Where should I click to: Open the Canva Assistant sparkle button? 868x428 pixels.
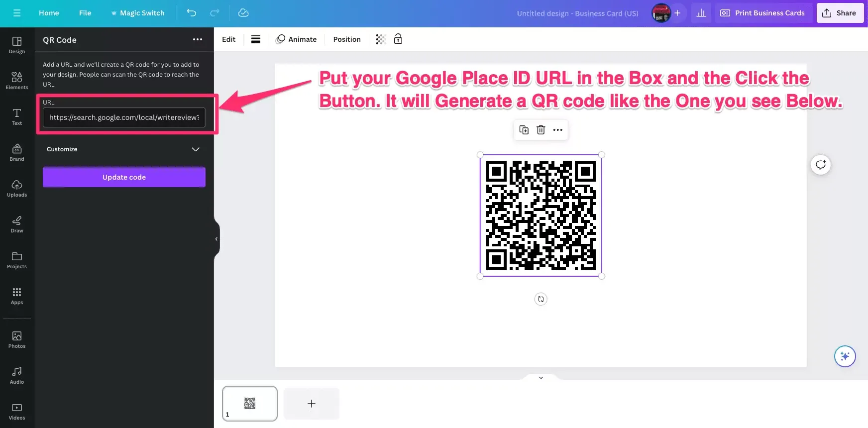845,356
